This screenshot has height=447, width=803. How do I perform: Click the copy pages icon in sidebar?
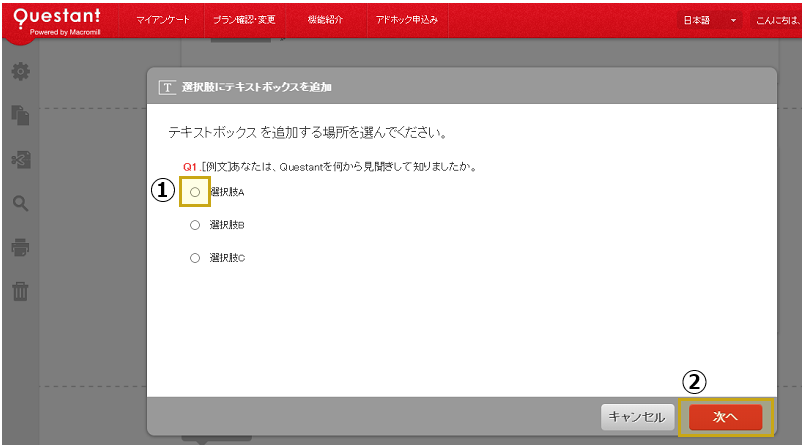point(20,115)
